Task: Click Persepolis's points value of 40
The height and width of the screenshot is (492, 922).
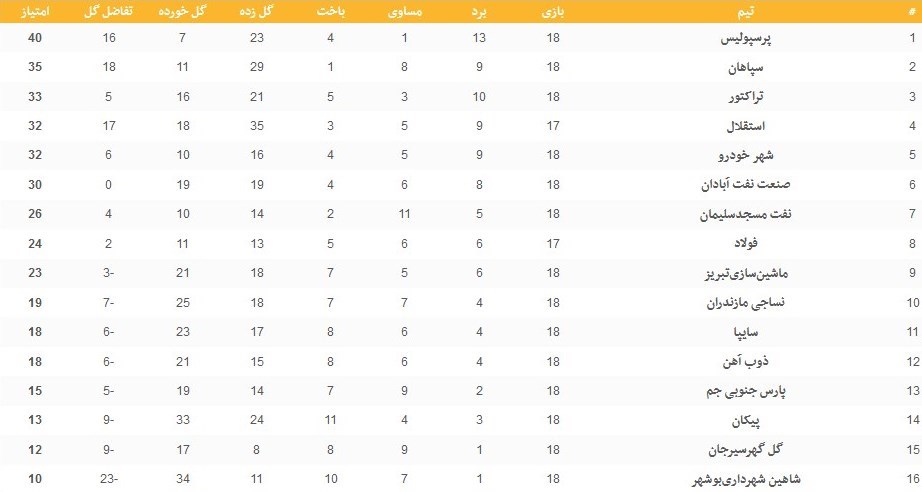Action: (x=36, y=38)
